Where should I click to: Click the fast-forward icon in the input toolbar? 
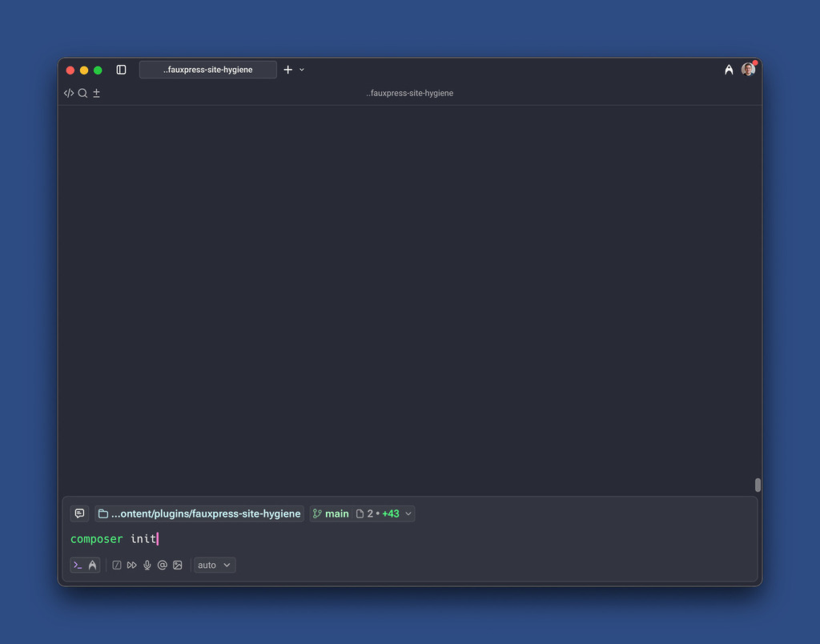click(x=132, y=565)
